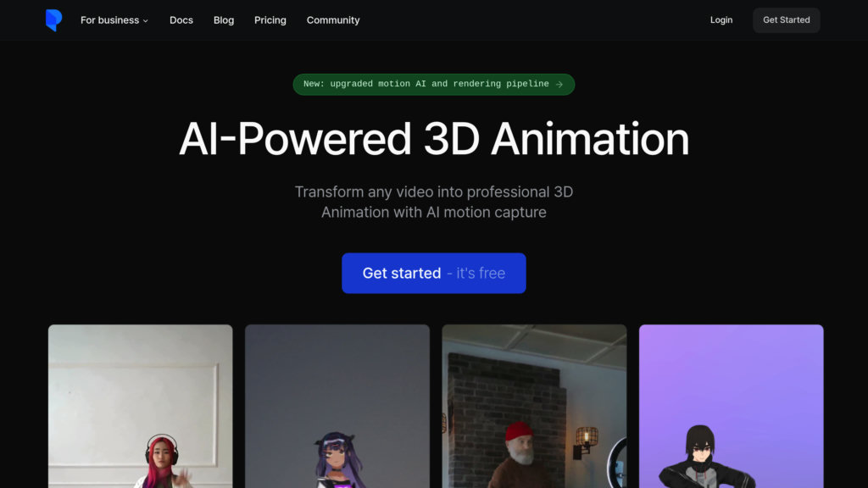Select the red-haired woman with headphones video

click(141, 406)
